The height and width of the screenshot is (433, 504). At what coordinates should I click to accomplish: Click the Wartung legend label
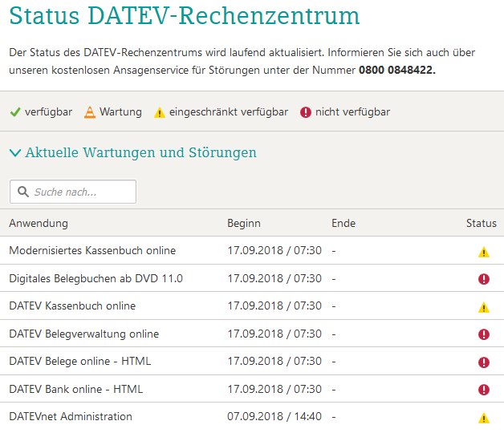[120, 112]
